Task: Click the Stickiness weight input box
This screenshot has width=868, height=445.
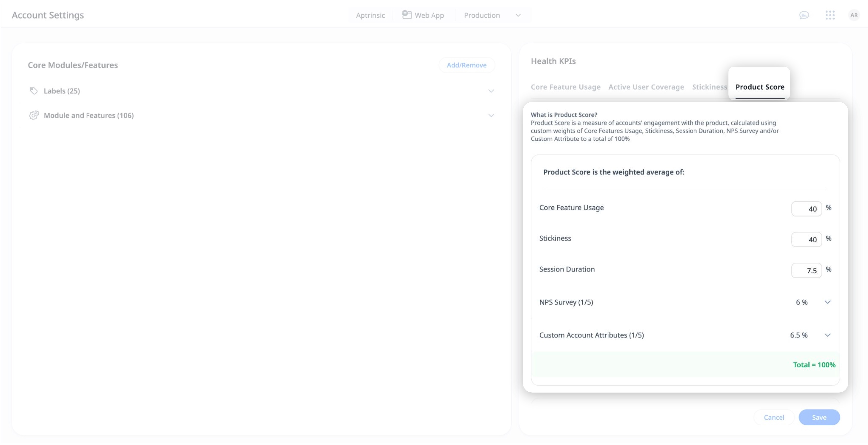Action: [807, 239]
